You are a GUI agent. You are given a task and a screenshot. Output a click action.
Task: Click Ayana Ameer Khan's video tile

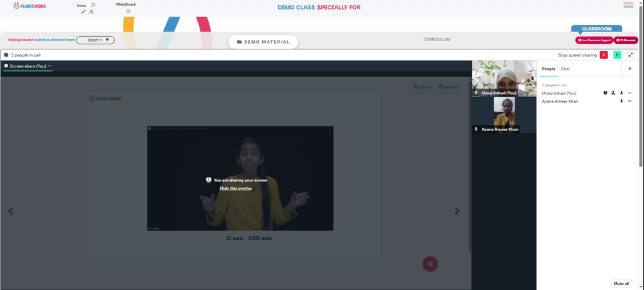[504, 115]
